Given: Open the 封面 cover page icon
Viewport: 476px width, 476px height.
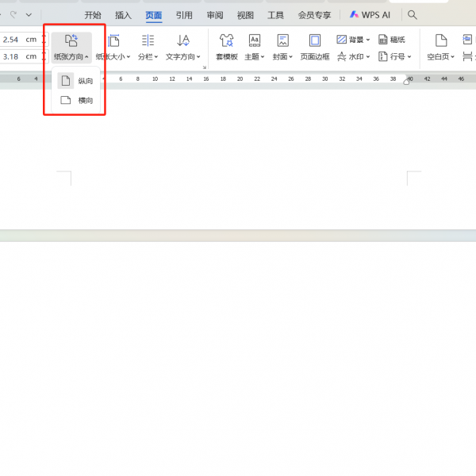Looking at the screenshot, I should click(x=282, y=41).
